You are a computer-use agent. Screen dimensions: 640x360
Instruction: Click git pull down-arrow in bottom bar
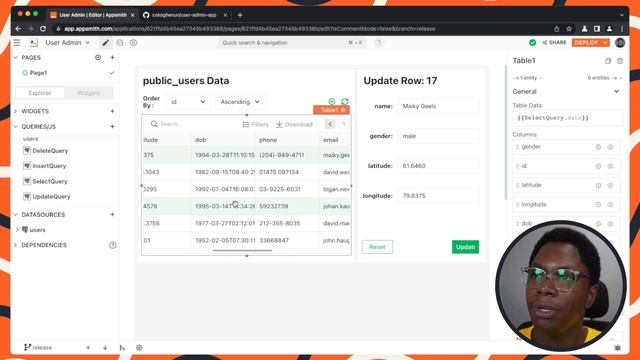coord(105,348)
